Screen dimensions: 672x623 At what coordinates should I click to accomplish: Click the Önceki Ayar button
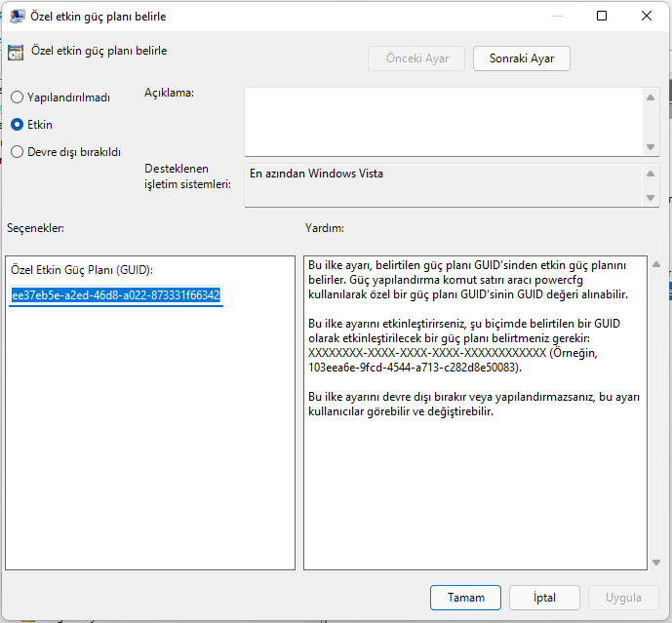pyautogui.click(x=416, y=58)
